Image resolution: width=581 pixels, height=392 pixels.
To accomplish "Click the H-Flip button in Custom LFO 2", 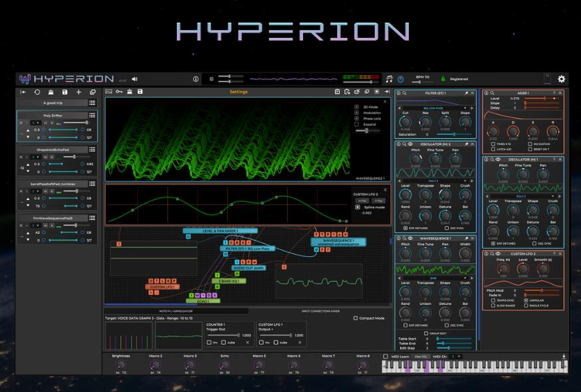I will tap(361, 201).
